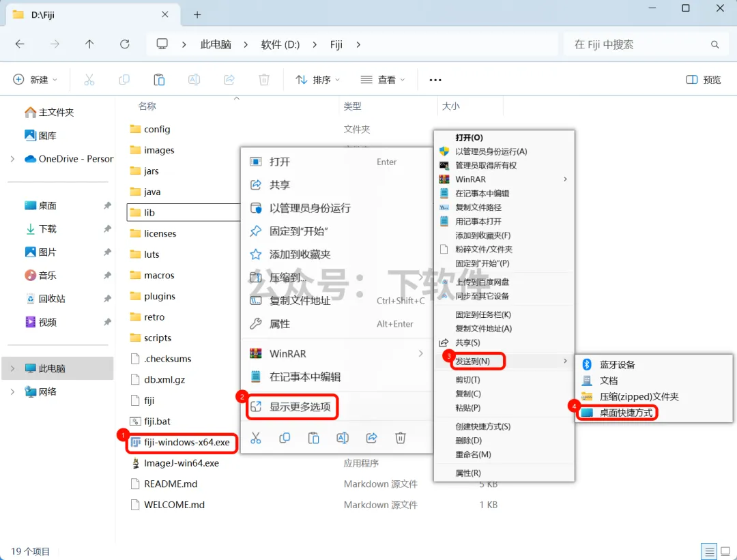Click the copy icon at the context menu bottom
Viewport: 737px width, 560px height.
tap(285, 438)
